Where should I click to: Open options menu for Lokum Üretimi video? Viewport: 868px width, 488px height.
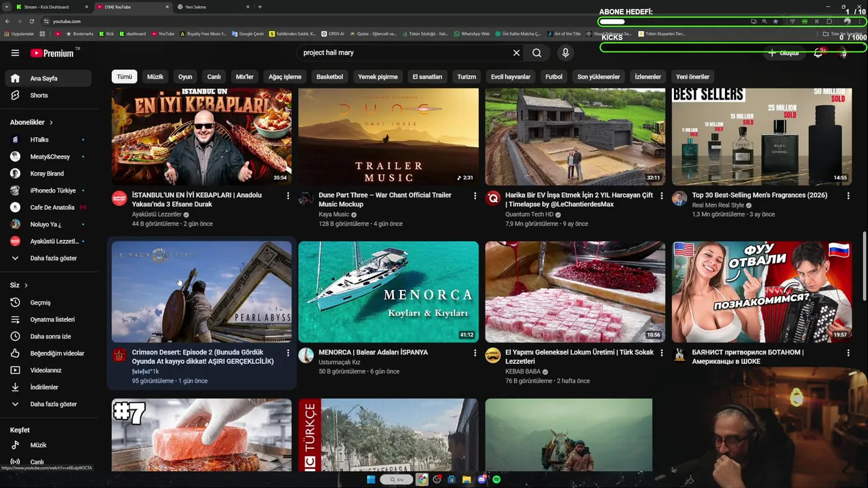[662, 353]
